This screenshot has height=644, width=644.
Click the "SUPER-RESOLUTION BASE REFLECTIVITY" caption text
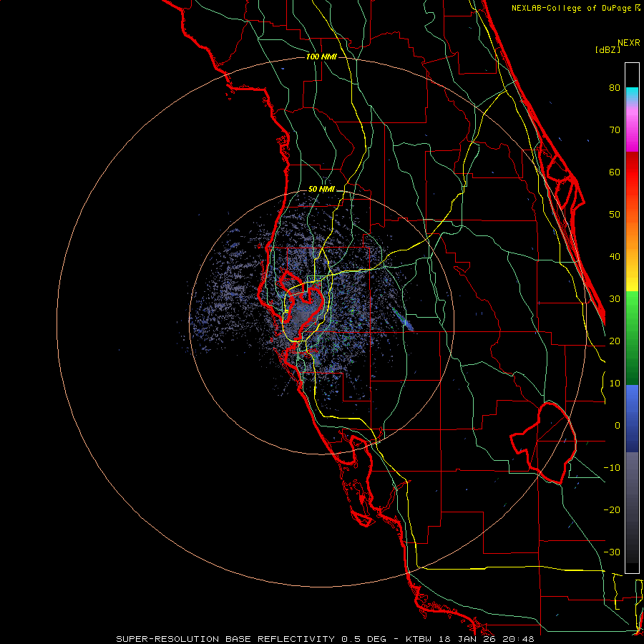225,639
